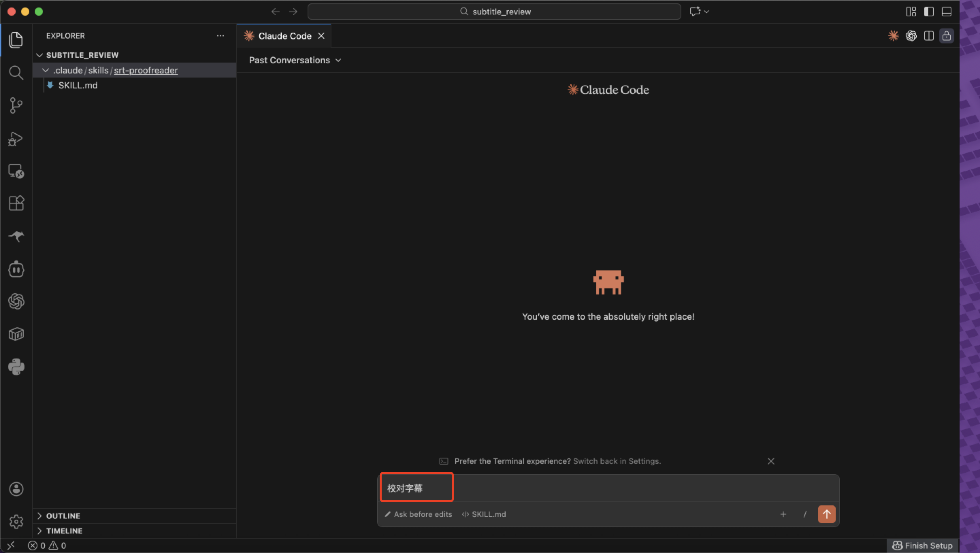980x553 pixels.
Task: Open the Explorer view in activity bar
Action: coord(16,40)
